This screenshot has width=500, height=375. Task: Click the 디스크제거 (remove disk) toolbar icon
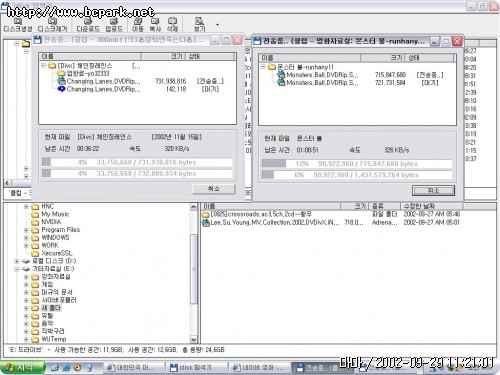pos(52,25)
